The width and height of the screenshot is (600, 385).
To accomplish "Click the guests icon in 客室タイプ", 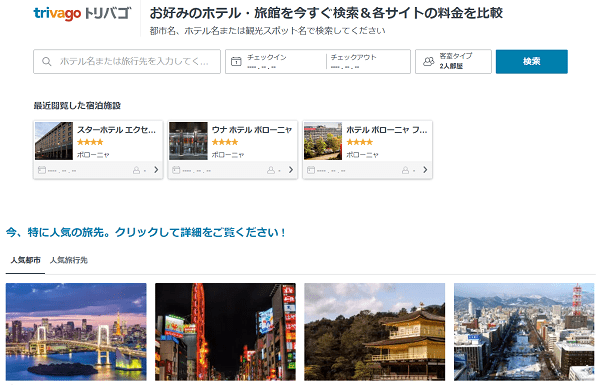I will tap(429, 61).
